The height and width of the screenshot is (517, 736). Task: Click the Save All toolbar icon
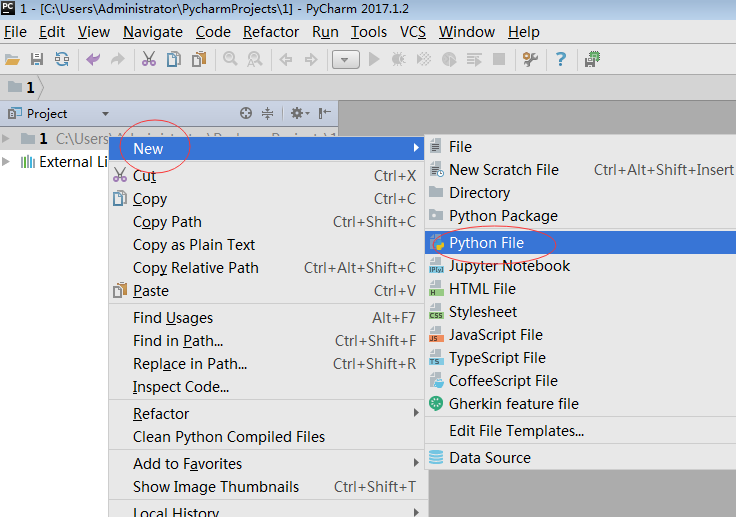[37, 60]
